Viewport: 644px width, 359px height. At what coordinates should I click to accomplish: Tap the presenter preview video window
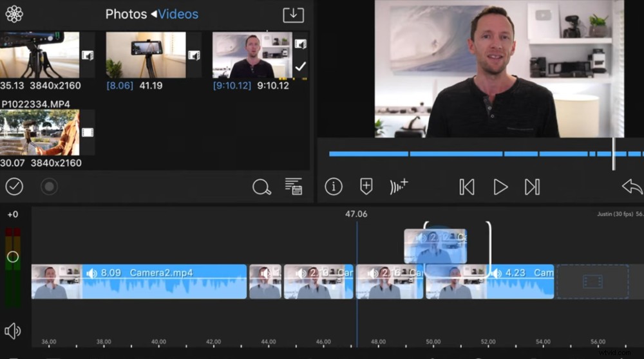point(499,68)
